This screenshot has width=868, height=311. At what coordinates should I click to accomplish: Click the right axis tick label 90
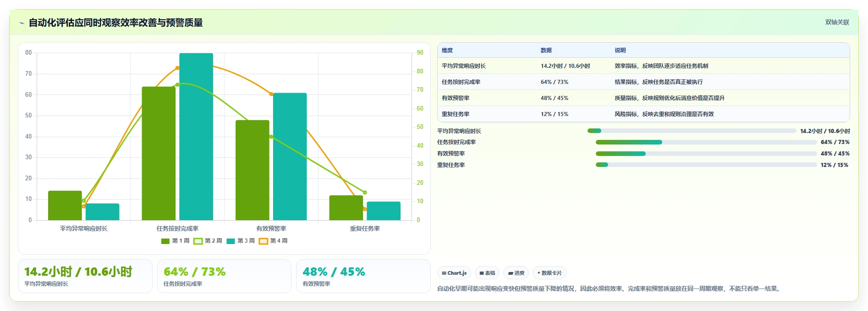420,53
